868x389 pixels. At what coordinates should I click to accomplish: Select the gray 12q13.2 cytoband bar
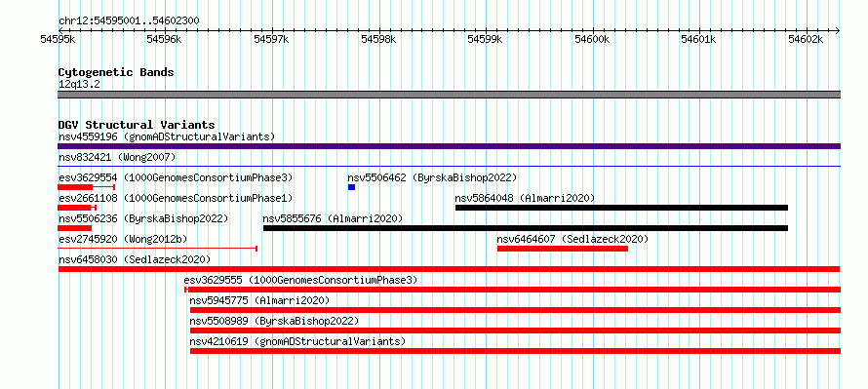click(449, 95)
